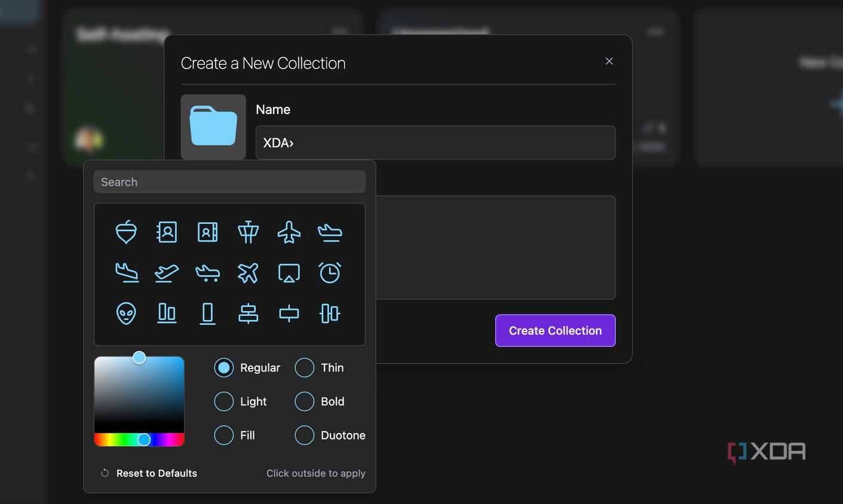Select the Thin icon weight
The height and width of the screenshot is (504, 843).
pyautogui.click(x=305, y=368)
